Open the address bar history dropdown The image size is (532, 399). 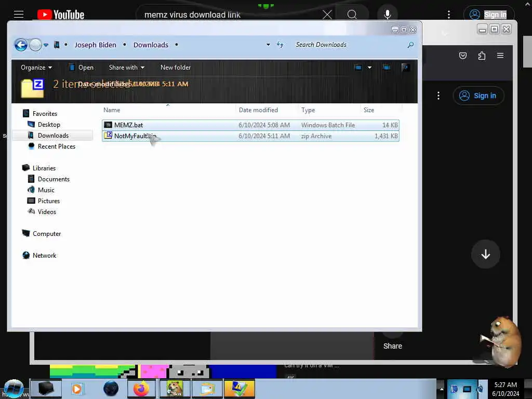pyautogui.click(x=268, y=45)
